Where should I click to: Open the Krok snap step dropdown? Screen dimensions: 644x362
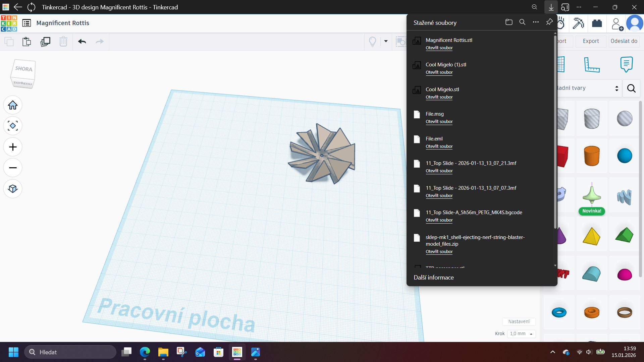coord(521,334)
